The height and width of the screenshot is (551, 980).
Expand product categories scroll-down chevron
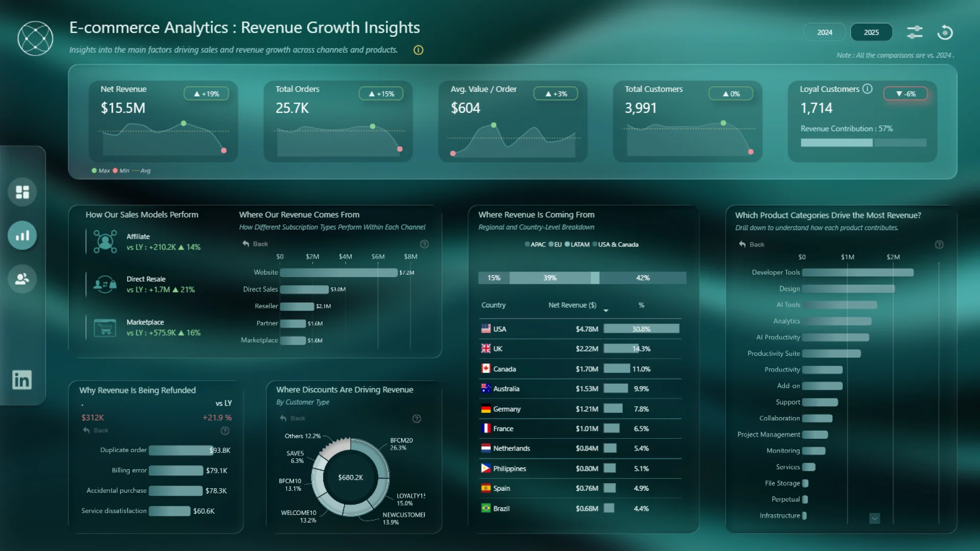(x=874, y=518)
